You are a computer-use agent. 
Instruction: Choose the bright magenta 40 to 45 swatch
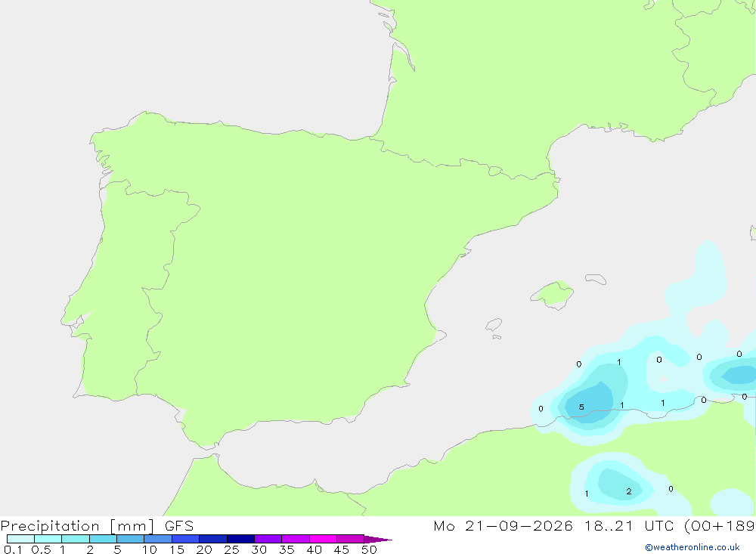point(323,539)
